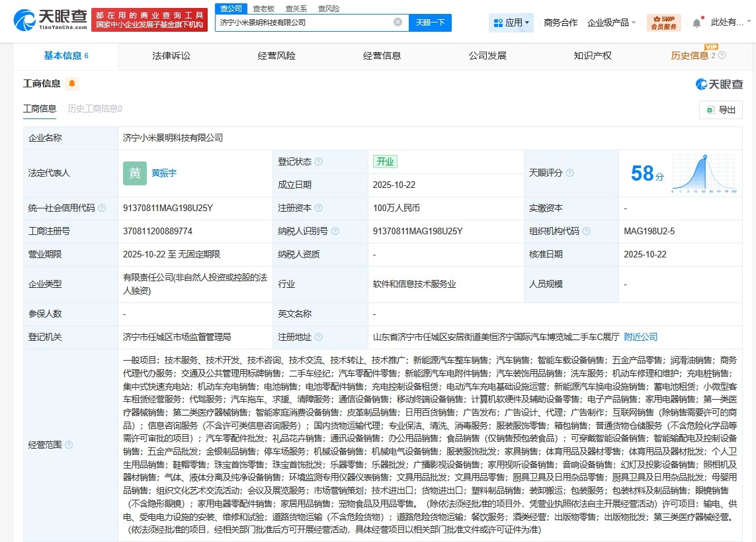This screenshot has height=542, width=756.
Task: Open legal representative 黄振宇 profile link
Action: pyautogui.click(x=163, y=173)
